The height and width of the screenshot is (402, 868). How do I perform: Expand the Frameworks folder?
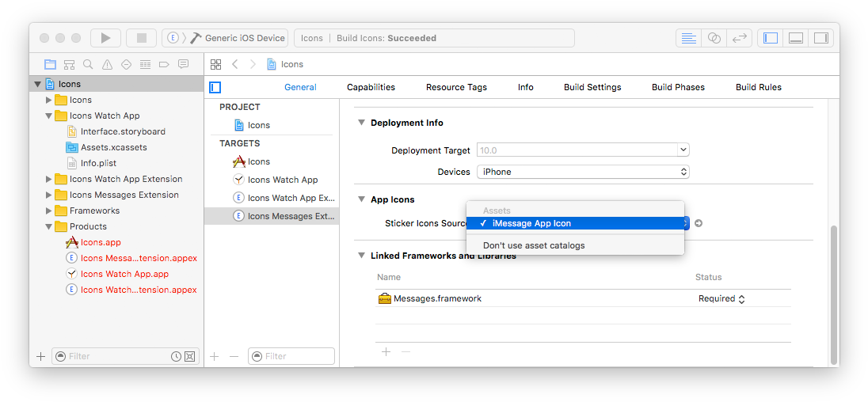(x=49, y=210)
